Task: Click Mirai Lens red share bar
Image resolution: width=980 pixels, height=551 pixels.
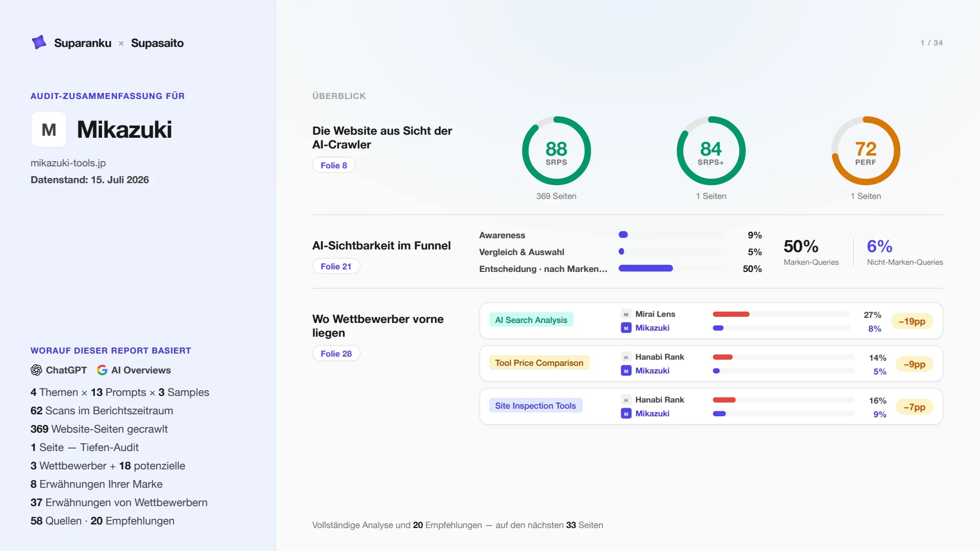Action: (x=731, y=314)
